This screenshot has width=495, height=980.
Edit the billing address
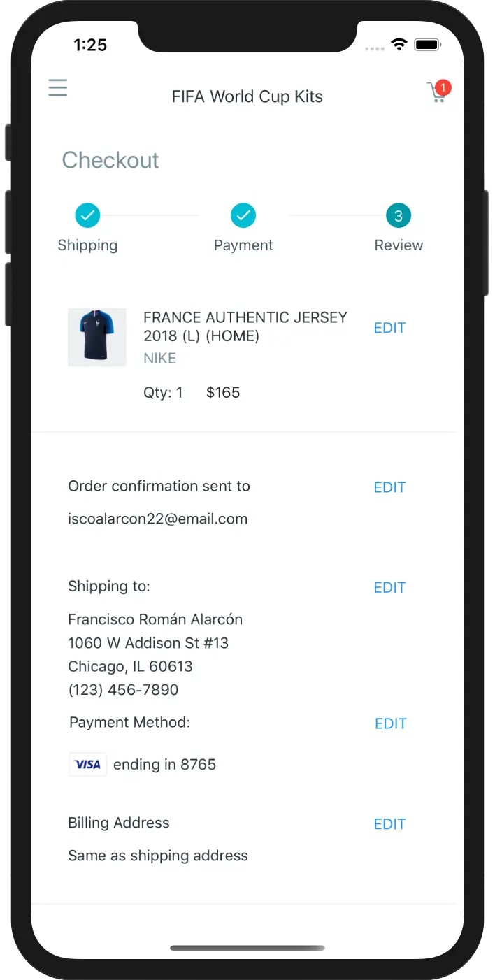pos(389,824)
